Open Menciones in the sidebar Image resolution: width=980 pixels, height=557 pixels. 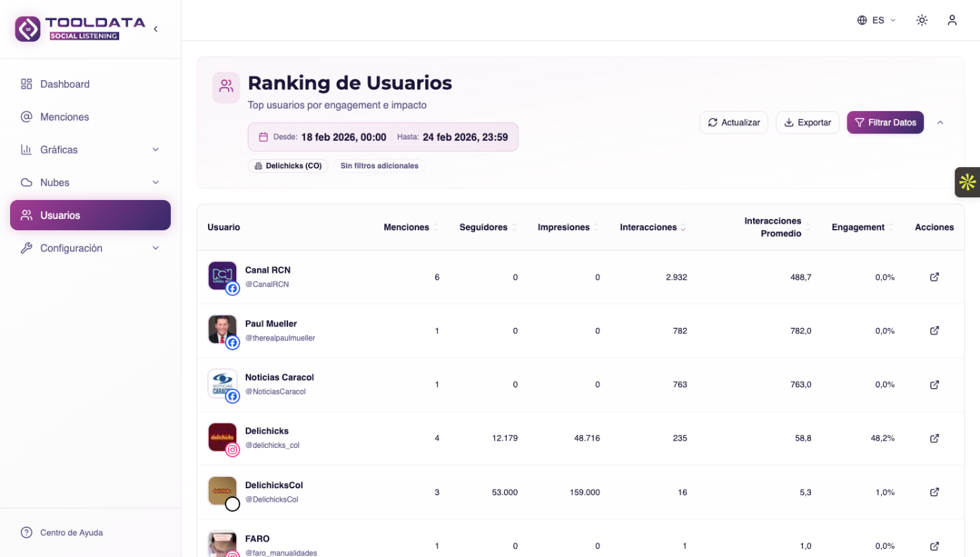click(90, 117)
